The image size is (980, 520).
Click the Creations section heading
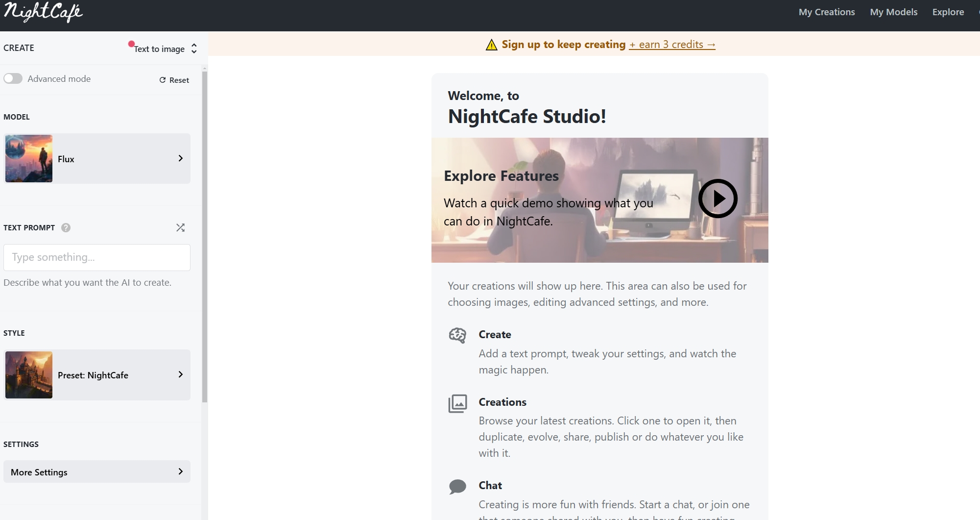click(502, 402)
